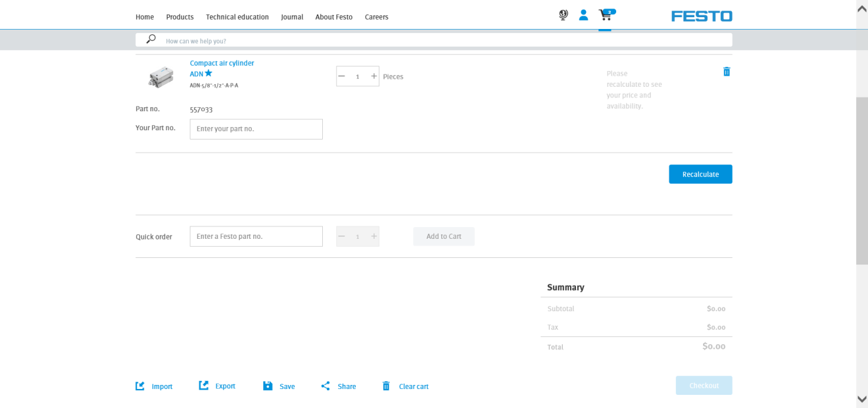Click the Save link text

pyautogui.click(x=287, y=386)
